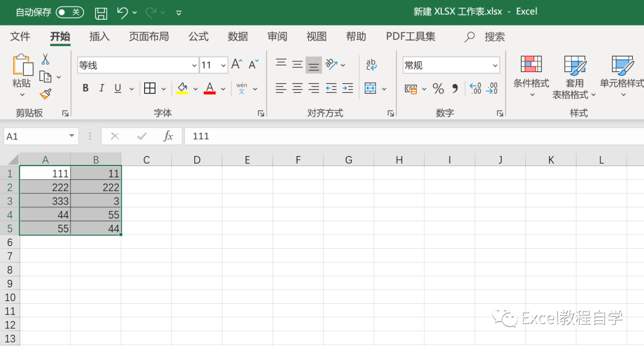Image resolution: width=644 pixels, height=346 pixels.
Task: Select middle vertical align icon
Action: (x=298, y=64)
